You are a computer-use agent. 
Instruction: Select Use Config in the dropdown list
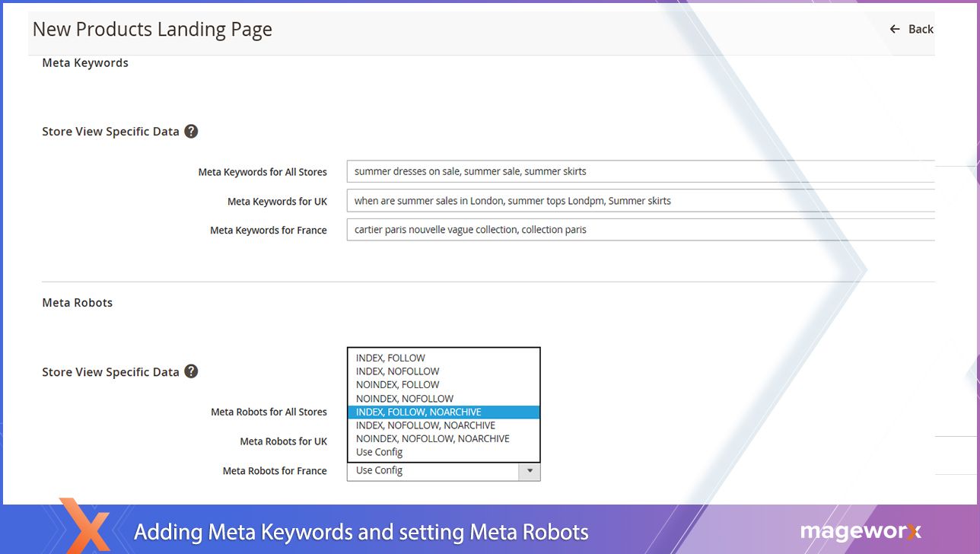pos(379,452)
